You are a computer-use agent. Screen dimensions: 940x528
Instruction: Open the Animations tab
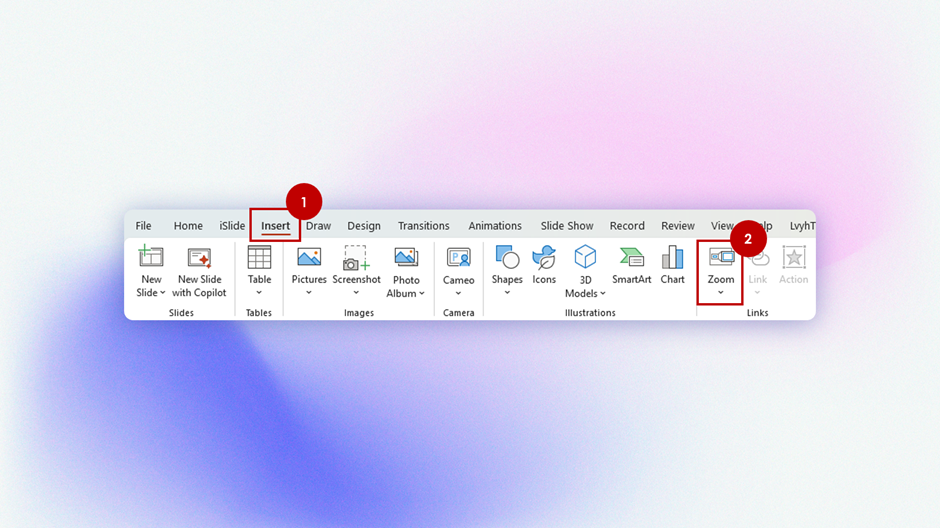(495, 226)
